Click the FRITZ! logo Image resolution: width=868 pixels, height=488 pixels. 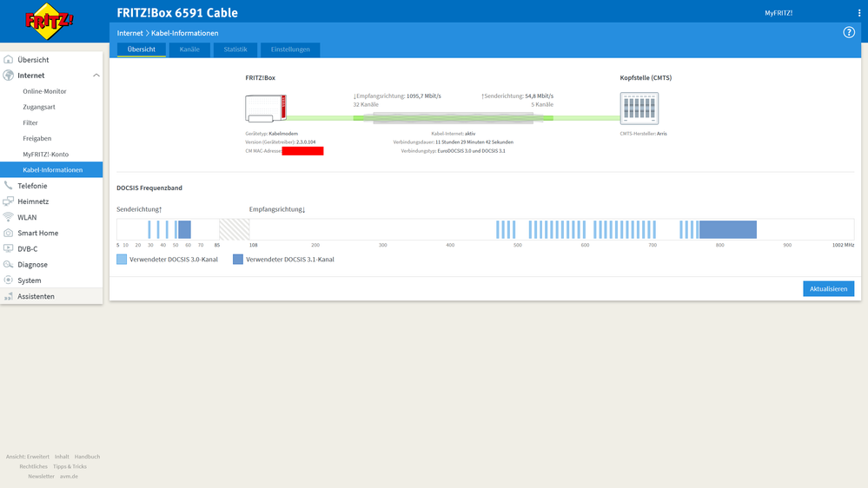click(x=49, y=21)
